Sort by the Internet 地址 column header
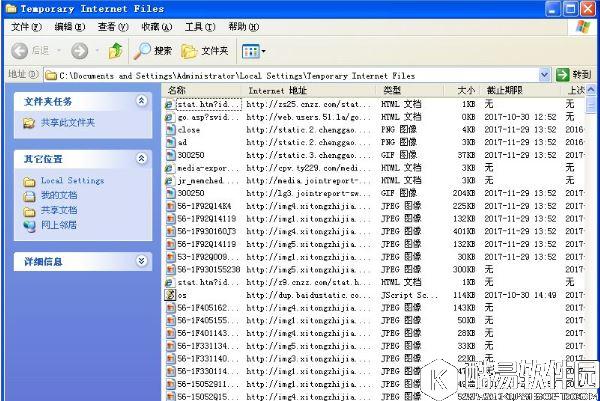The width and height of the screenshot is (600, 401). tap(309, 90)
